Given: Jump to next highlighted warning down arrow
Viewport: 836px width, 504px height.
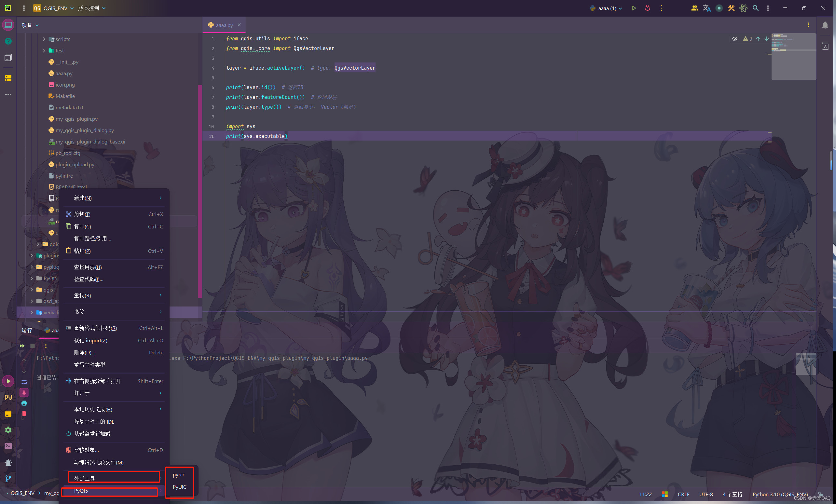Looking at the screenshot, I should coord(766,39).
